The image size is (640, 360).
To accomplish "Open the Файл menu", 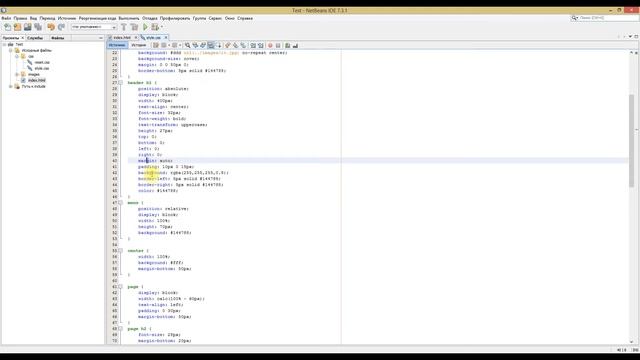I will 6,18.
